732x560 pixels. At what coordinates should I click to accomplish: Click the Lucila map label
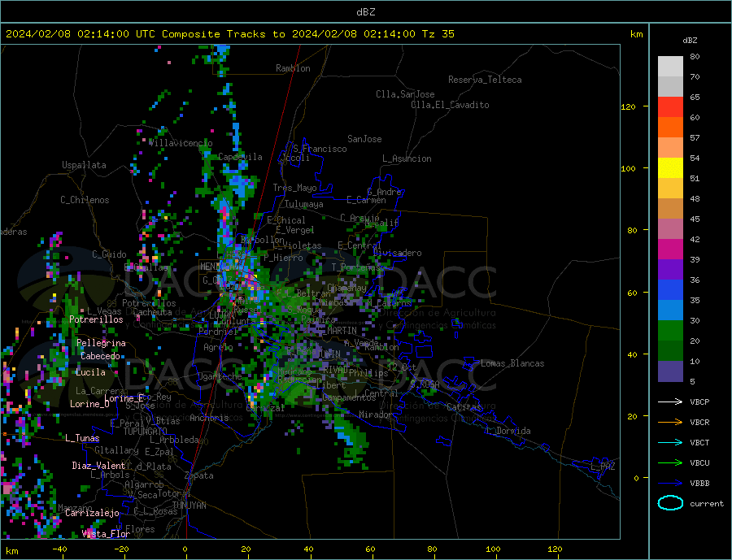pos(90,372)
